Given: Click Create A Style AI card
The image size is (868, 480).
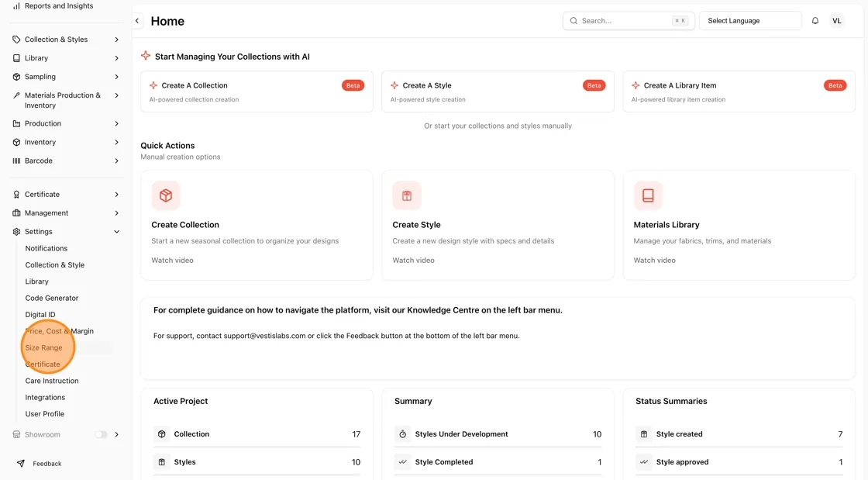Looking at the screenshot, I should coord(498,92).
